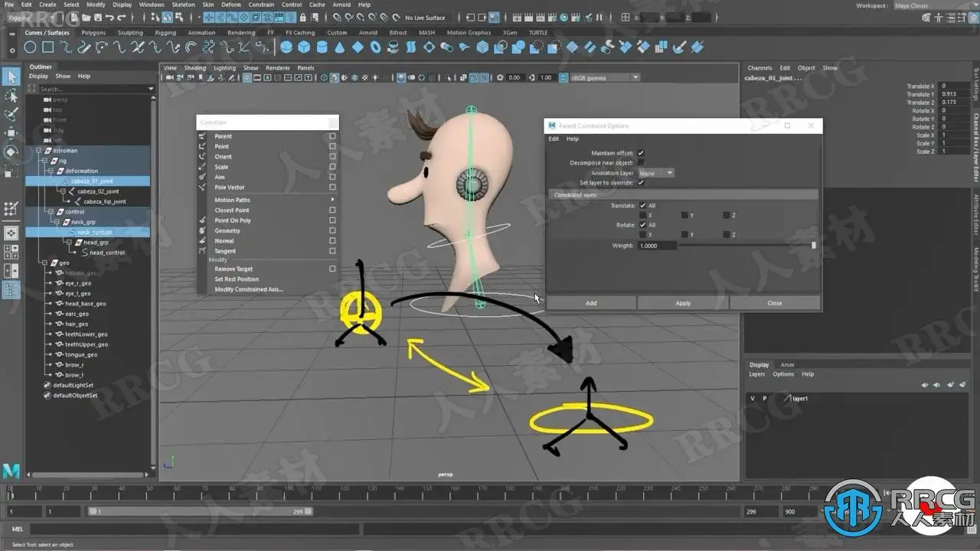Click the Weight slider handle

pyautogui.click(x=813, y=246)
